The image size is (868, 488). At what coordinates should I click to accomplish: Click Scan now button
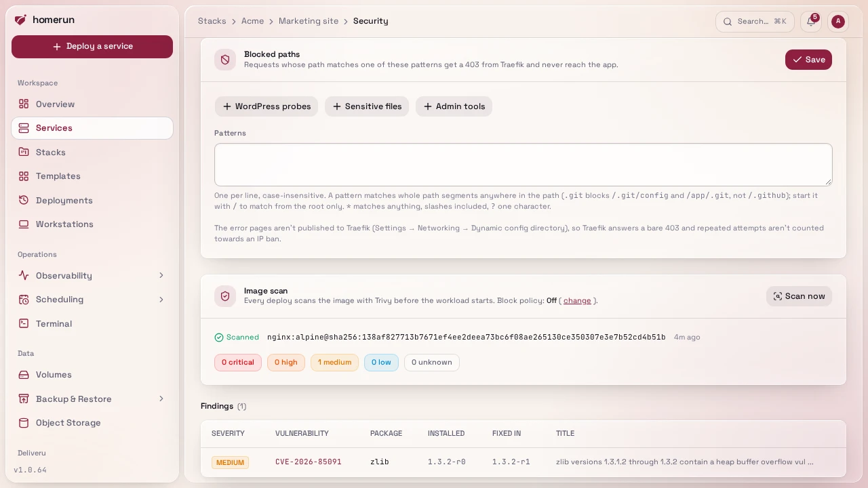pyautogui.click(x=800, y=296)
